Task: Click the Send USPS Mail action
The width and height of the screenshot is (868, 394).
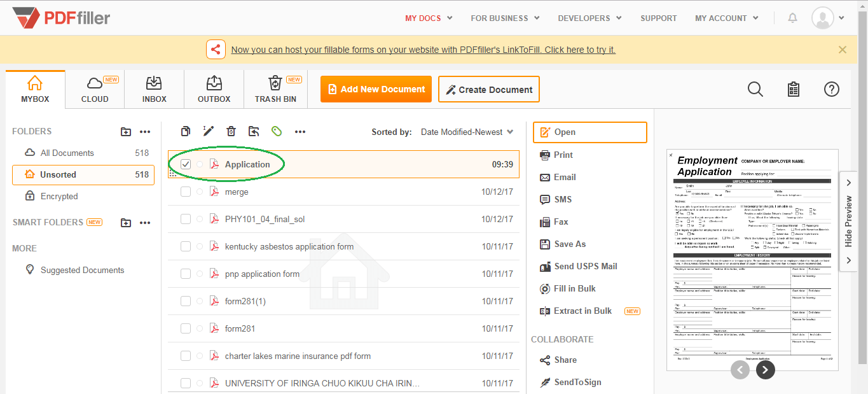Action: pyautogui.click(x=578, y=266)
